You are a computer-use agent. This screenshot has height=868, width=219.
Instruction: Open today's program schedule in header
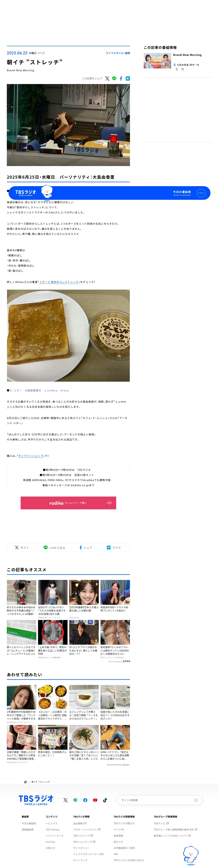point(182,193)
